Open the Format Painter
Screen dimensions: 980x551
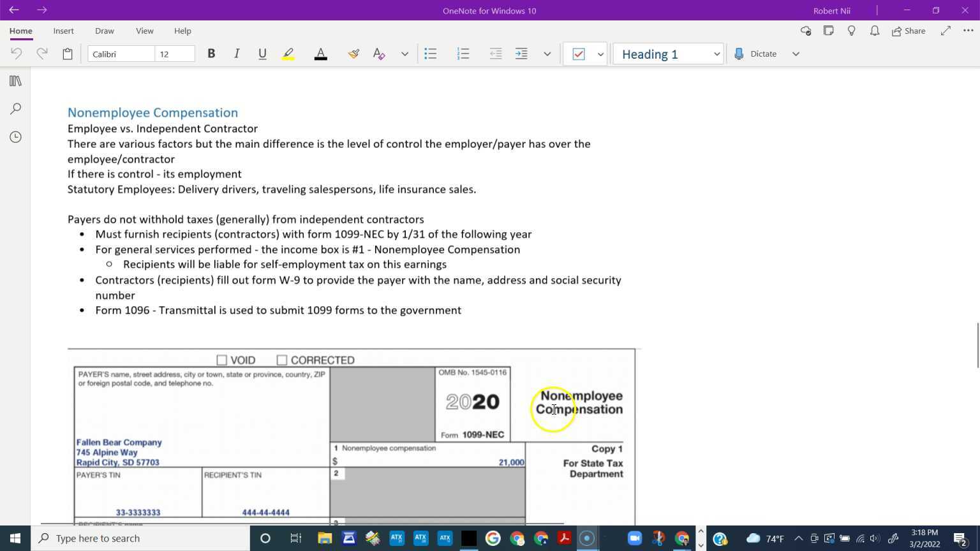click(353, 54)
